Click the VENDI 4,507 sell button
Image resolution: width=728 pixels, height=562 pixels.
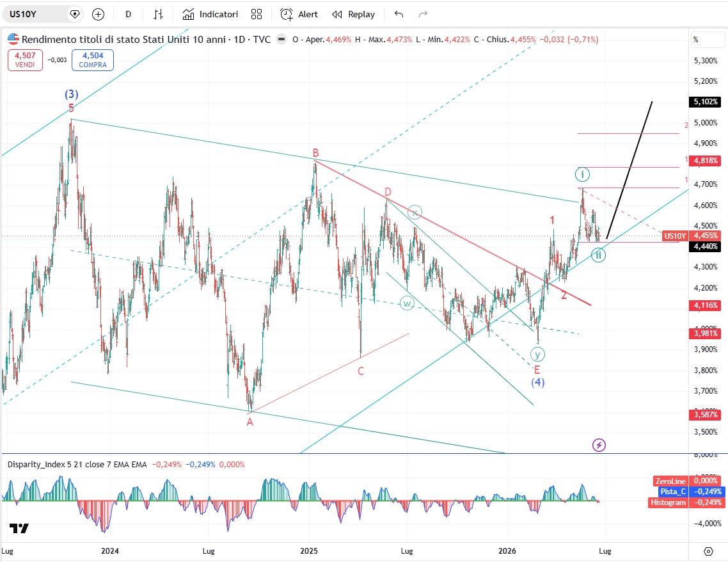tap(25, 60)
